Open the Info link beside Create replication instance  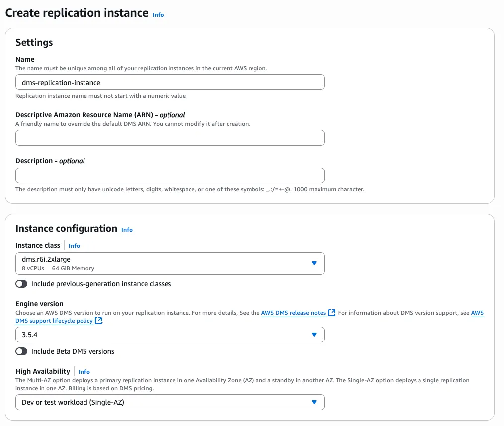tap(158, 15)
